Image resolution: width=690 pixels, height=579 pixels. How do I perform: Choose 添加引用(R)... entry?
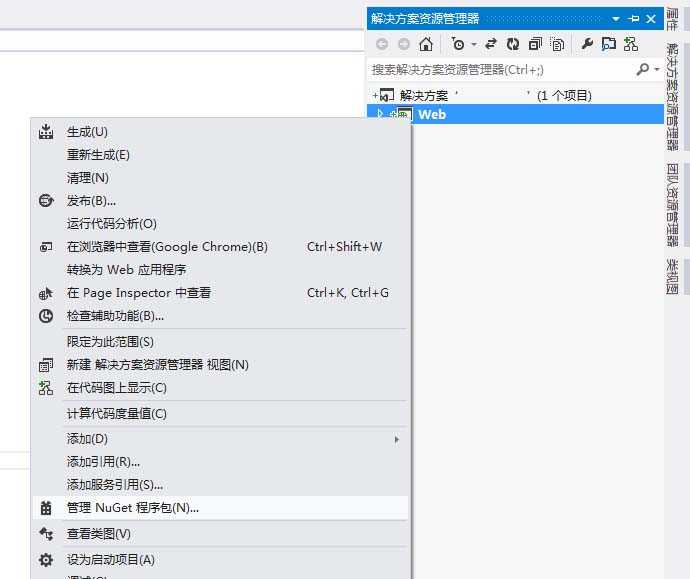220,462
